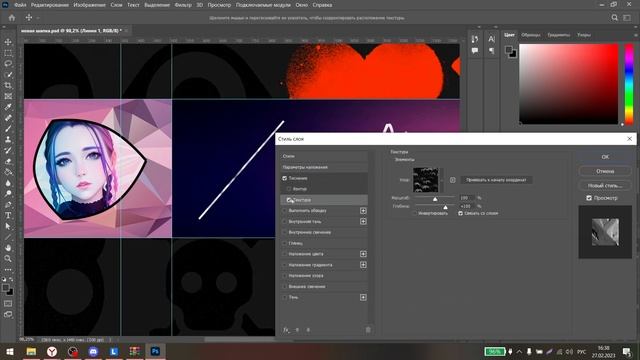Enable the Глянец checkbox
This screenshot has width=640, height=360.
[x=284, y=243]
